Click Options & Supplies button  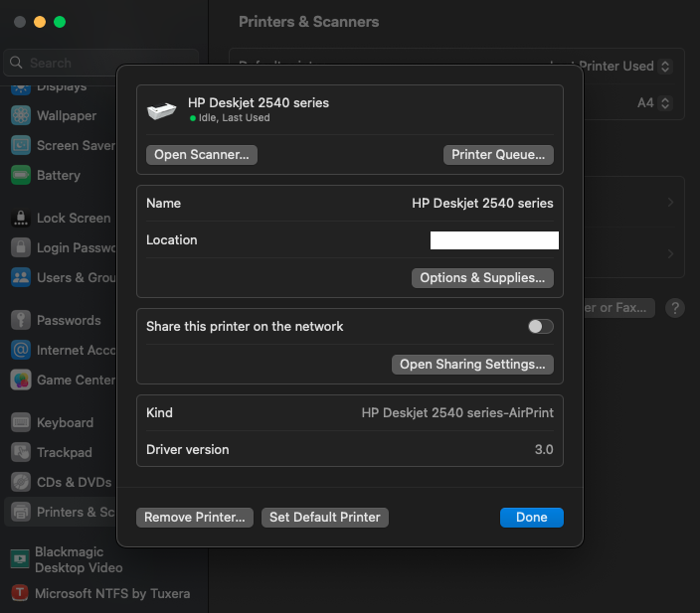[482, 278]
